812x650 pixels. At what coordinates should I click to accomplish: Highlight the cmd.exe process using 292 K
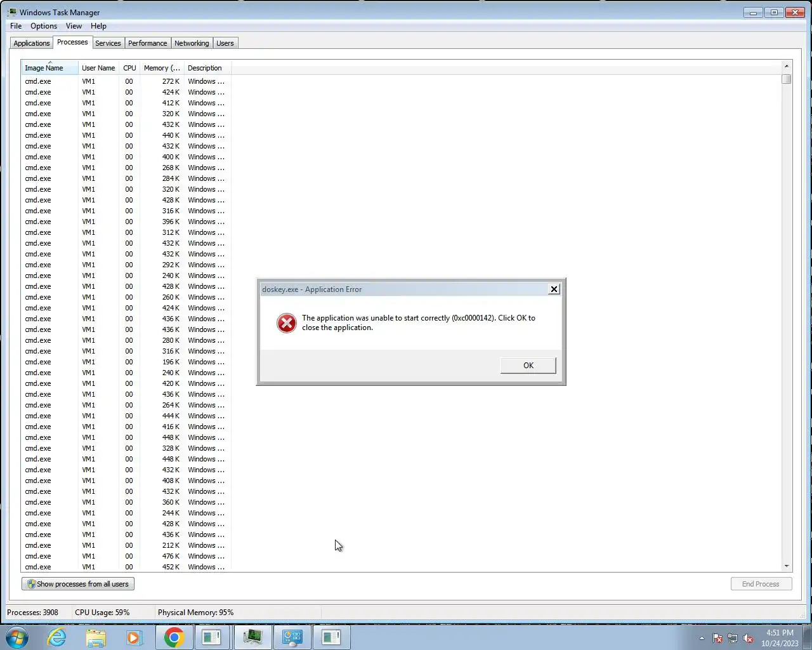click(126, 265)
